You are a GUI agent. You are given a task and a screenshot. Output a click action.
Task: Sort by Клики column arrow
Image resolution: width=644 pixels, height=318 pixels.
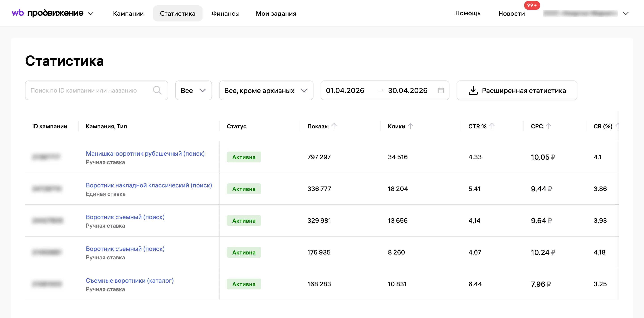click(411, 126)
